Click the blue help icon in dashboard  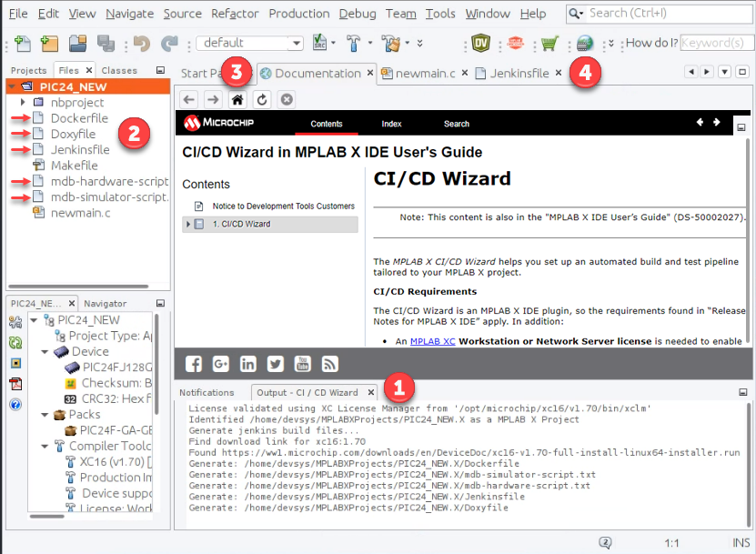(x=15, y=403)
